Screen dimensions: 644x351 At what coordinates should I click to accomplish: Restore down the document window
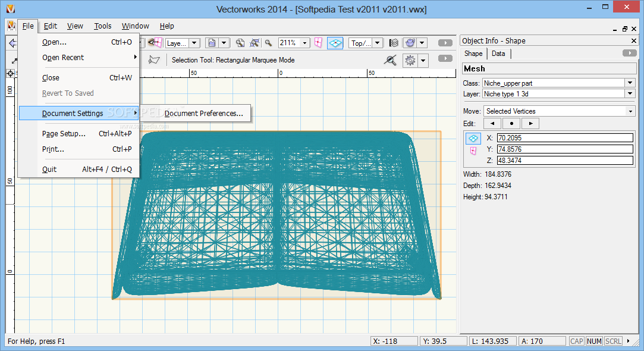coord(625,29)
